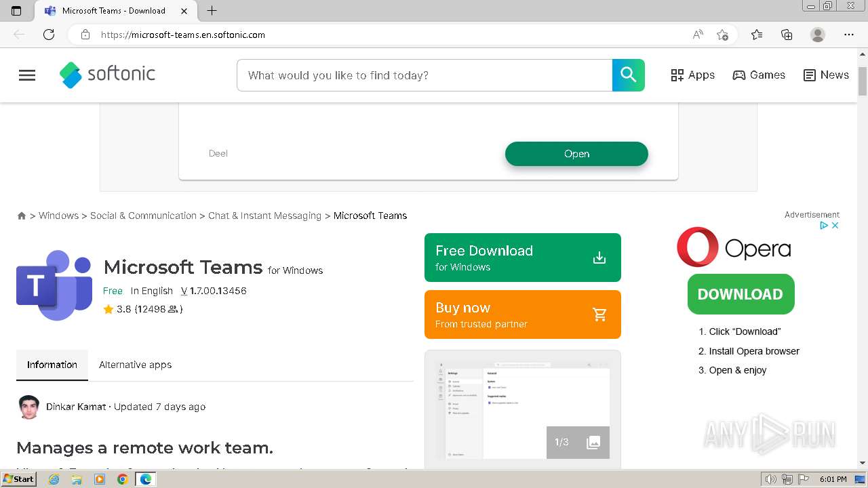Viewport: 868px width, 488px height.
Task: Click the taskbar action center flag icon
Action: 803,479
